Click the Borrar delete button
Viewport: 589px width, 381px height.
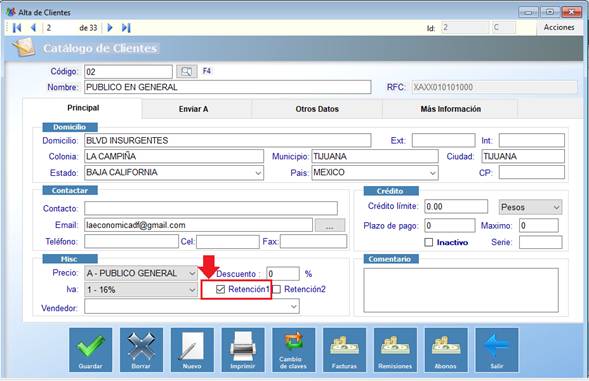click(x=141, y=350)
